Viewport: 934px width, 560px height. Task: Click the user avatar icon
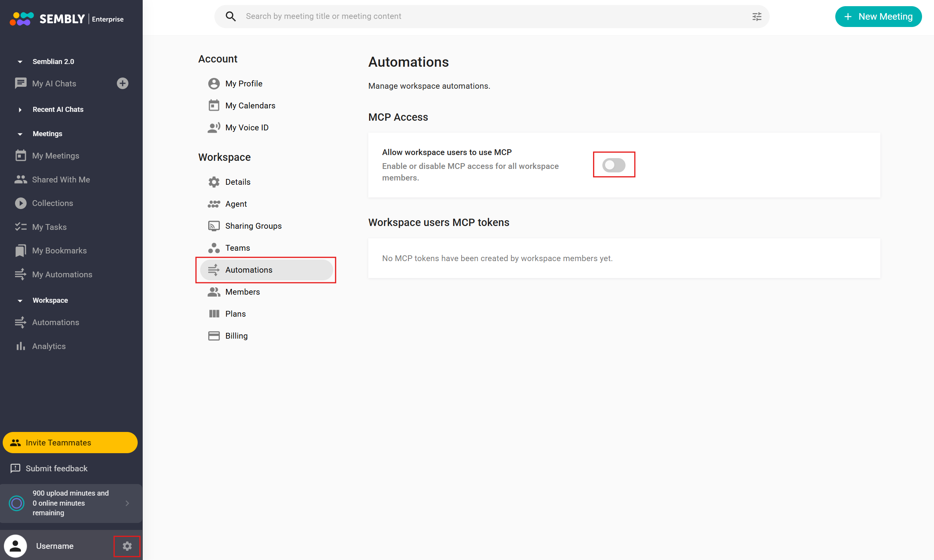click(15, 546)
